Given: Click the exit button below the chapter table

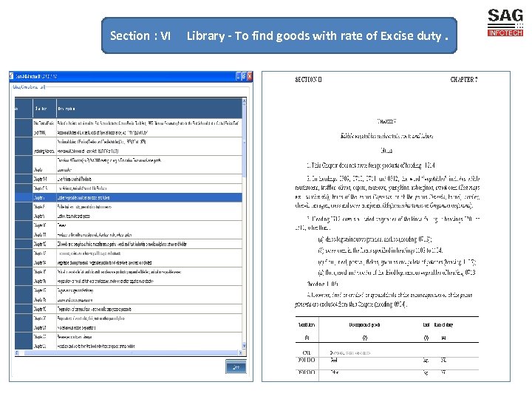Looking at the screenshot, I should click(x=236, y=366).
